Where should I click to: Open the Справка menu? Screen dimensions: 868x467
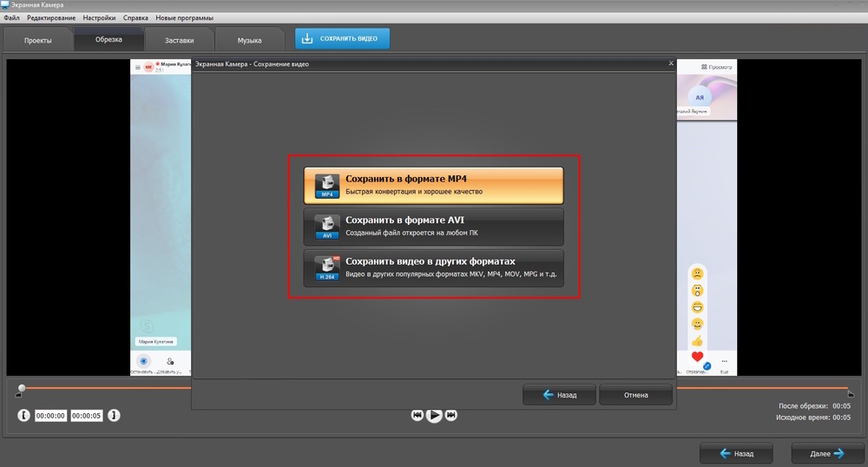pyautogui.click(x=135, y=17)
